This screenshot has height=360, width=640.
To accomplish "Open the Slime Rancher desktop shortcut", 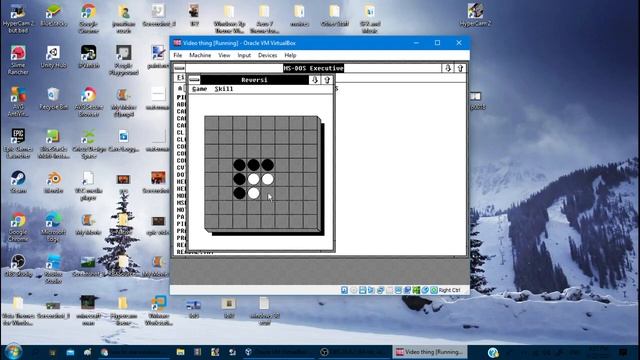I will pyautogui.click(x=18, y=60).
